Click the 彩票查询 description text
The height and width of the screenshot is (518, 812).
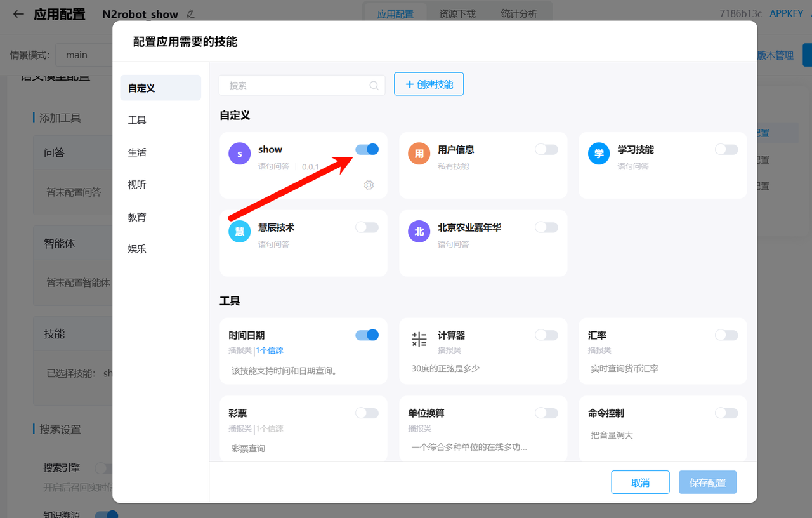(248, 448)
